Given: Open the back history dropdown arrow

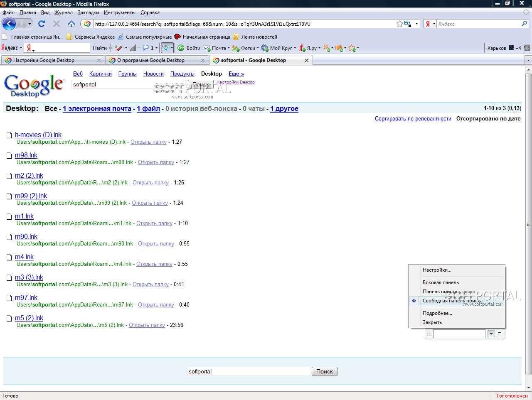Looking at the screenshot, I should point(30,24).
